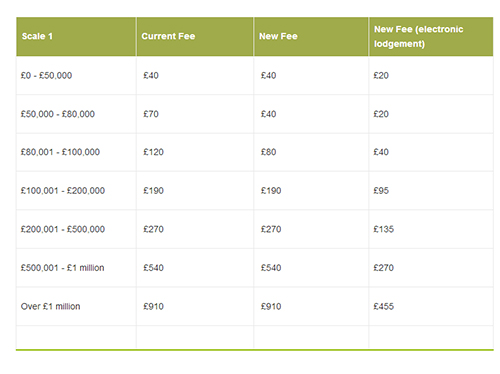The image size is (500, 374).
Task: Click the Scale 1 column header
Action: pos(37,36)
